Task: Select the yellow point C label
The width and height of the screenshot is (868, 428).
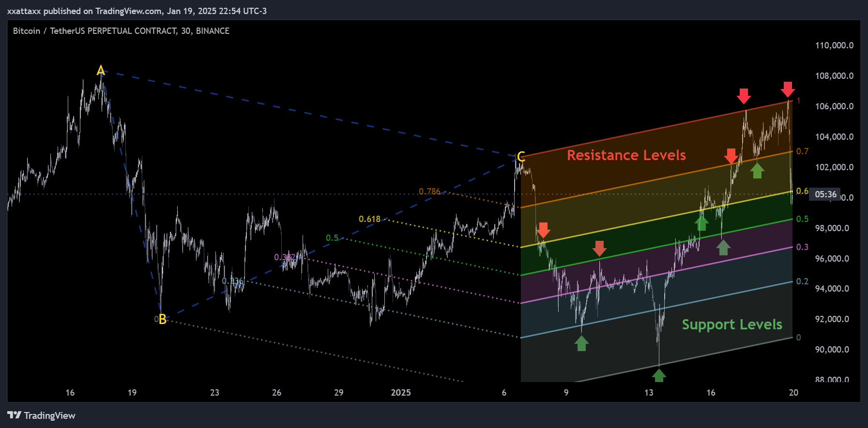Action: (x=521, y=157)
